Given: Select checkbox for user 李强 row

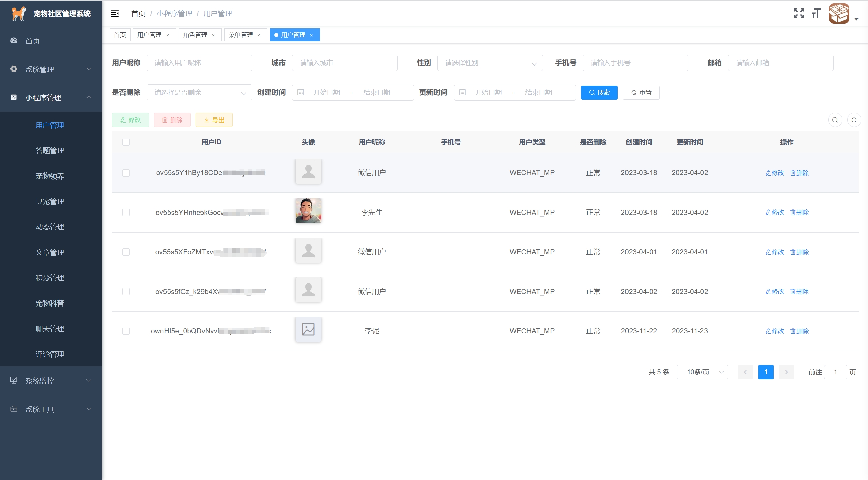Looking at the screenshot, I should (126, 331).
